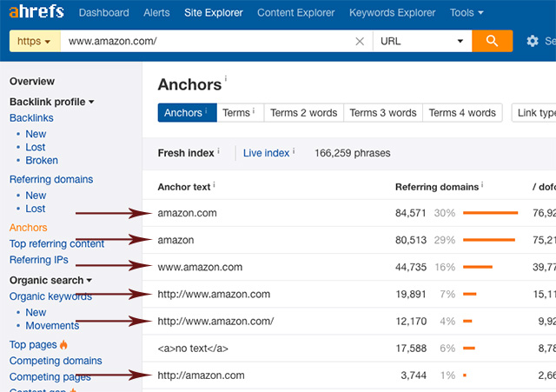556x392 pixels.
Task: Click the http://www.amazon.com anchor text
Action: pyautogui.click(x=214, y=294)
